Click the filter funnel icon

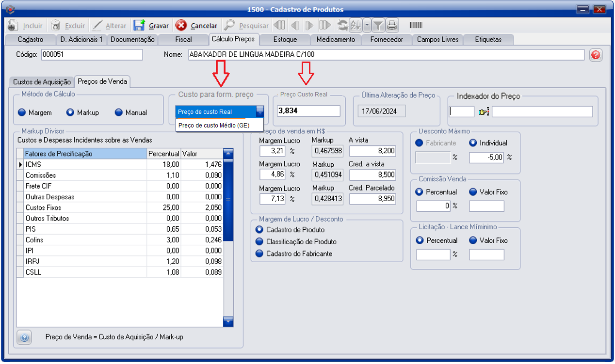[x=378, y=25]
